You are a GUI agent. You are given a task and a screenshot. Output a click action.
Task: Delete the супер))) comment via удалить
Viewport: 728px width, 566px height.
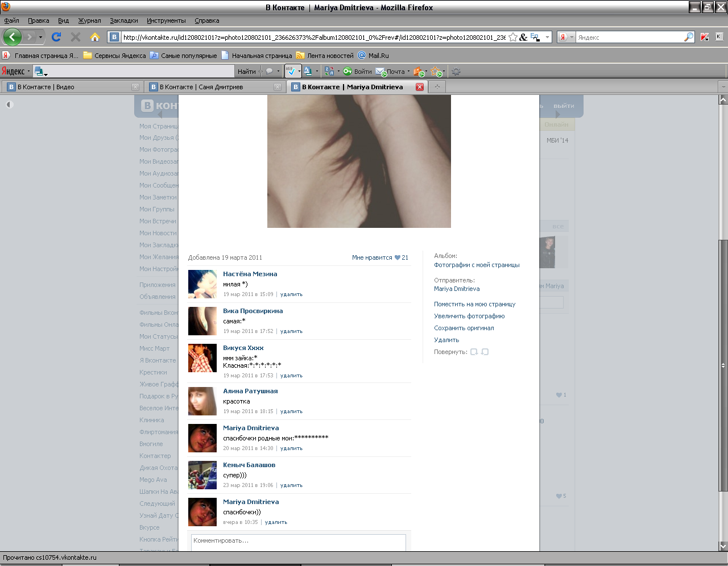(x=291, y=485)
